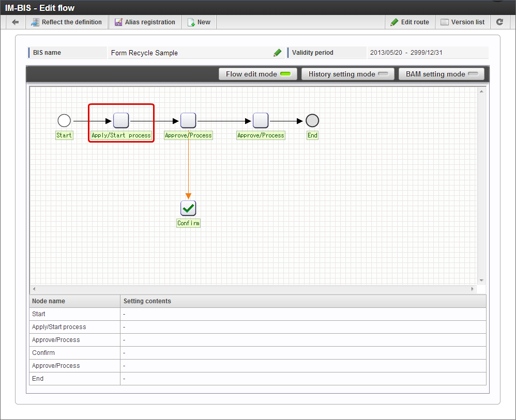
Task: Click the back arrow icon in toolbar
Action: (15, 22)
